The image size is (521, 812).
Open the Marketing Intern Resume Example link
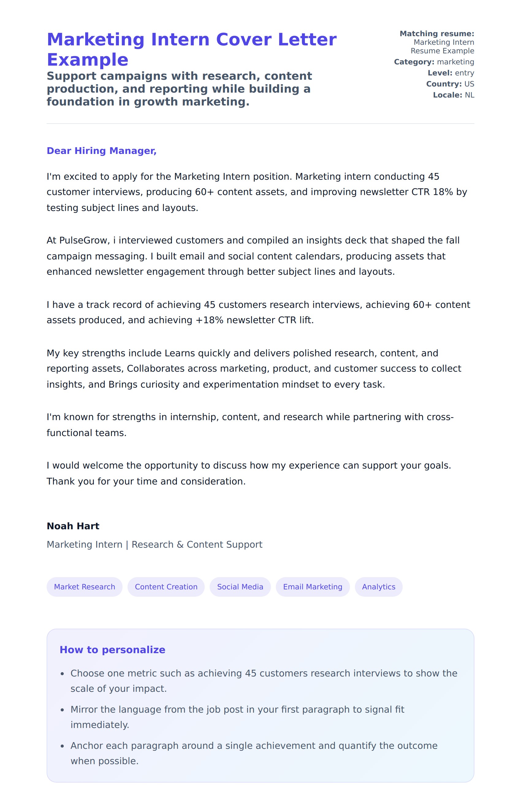443,46
